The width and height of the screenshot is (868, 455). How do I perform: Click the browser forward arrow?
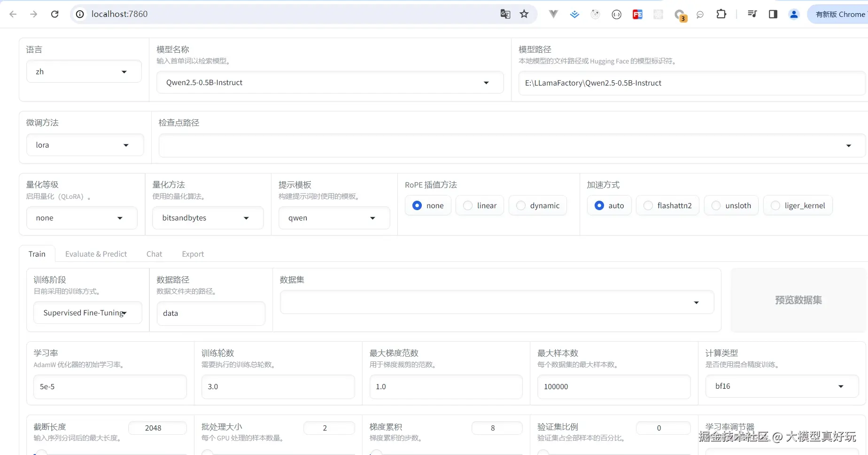tap(34, 14)
